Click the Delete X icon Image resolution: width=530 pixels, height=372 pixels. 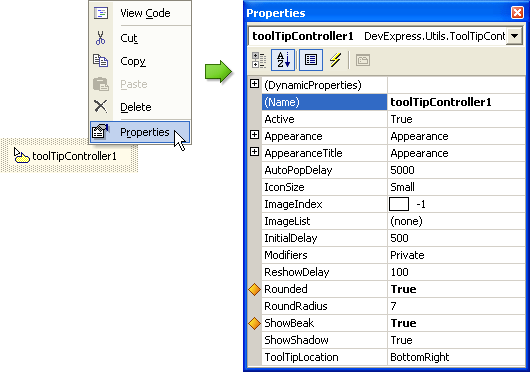tap(100, 106)
